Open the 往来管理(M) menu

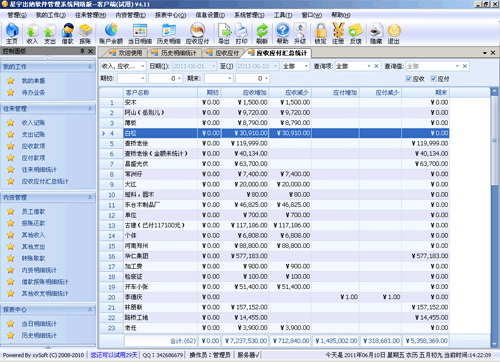coord(91,15)
